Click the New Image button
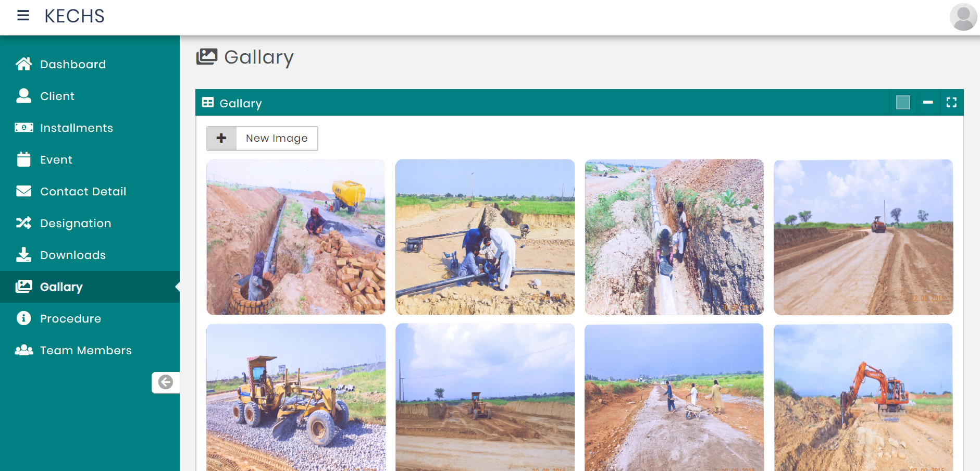Screen dimensions: 980x471 pyautogui.click(x=277, y=139)
